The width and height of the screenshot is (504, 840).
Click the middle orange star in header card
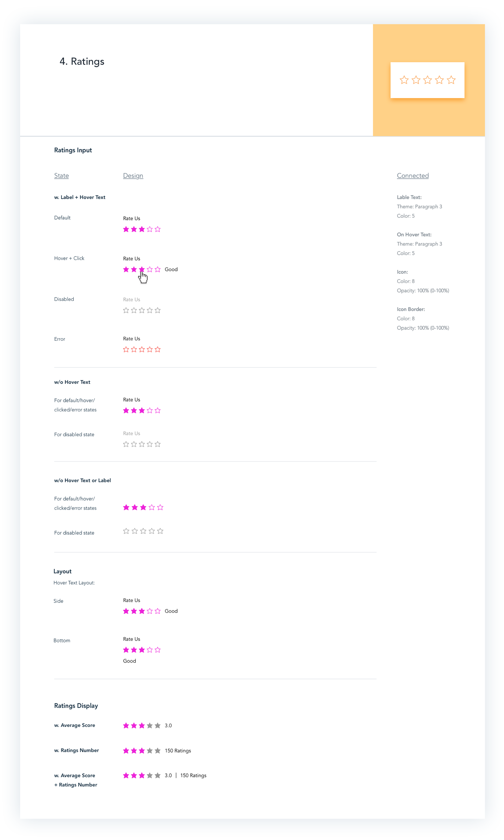coord(428,80)
